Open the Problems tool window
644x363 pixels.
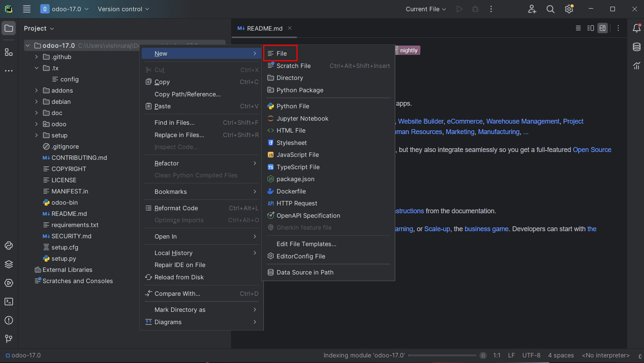(x=9, y=320)
